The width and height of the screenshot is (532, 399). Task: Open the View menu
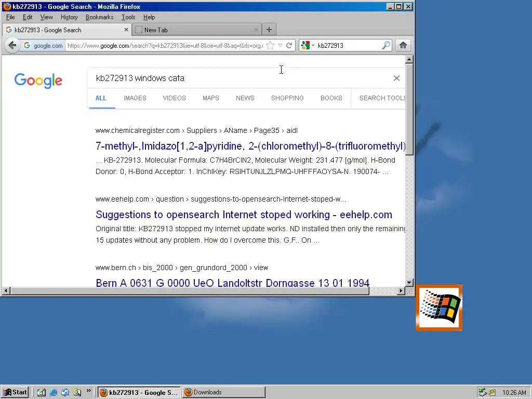(x=46, y=17)
